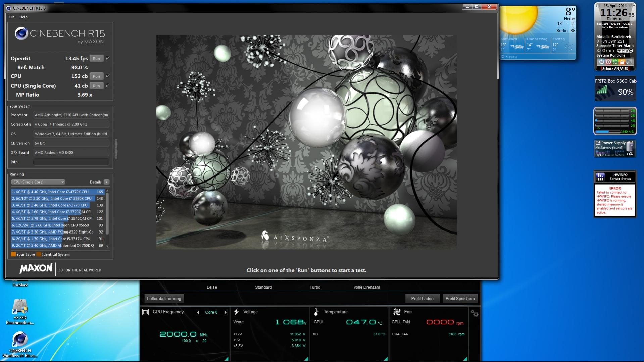Select the Turbo fan mode
Image resolution: width=644 pixels, height=362 pixels.
(x=315, y=287)
